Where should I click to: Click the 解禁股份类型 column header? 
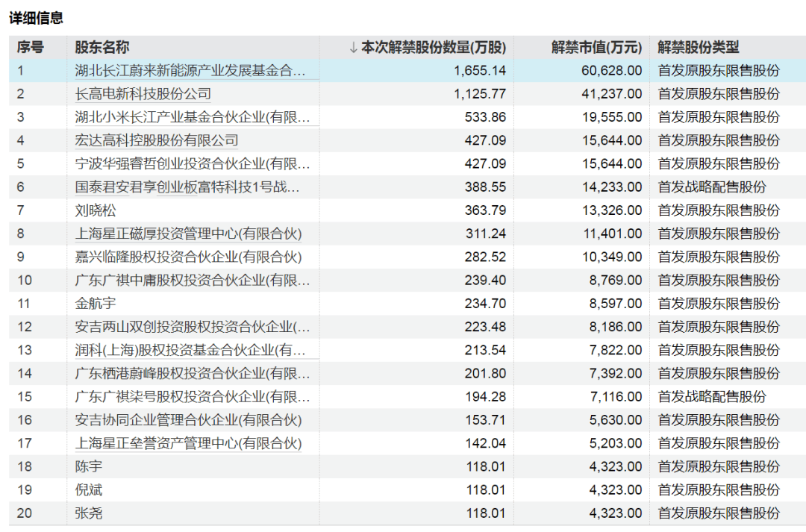tap(699, 48)
